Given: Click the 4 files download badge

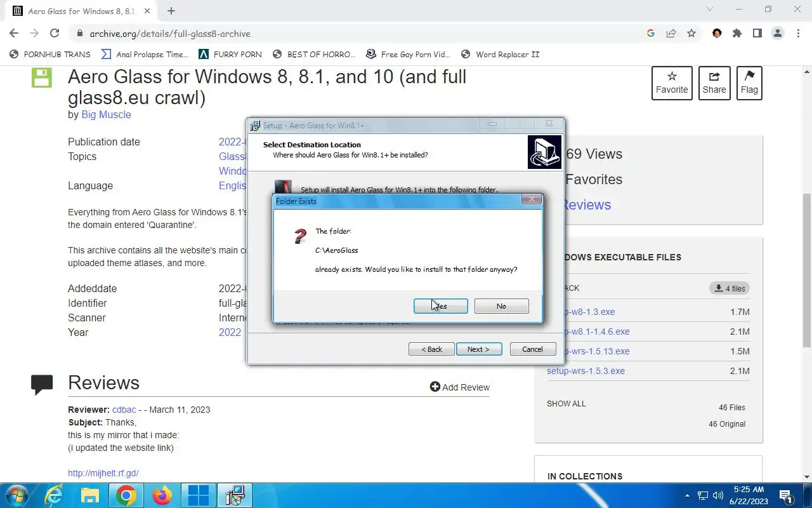Looking at the screenshot, I should (x=730, y=288).
